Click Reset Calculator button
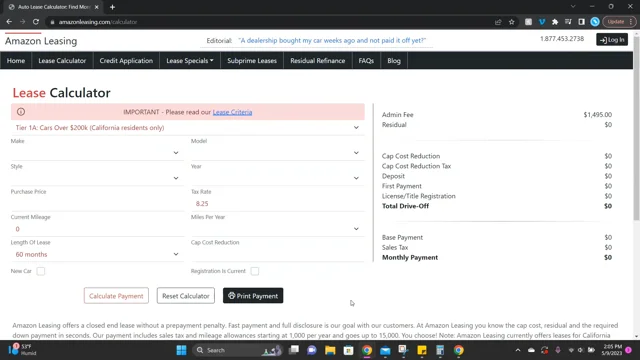 click(x=186, y=296)
